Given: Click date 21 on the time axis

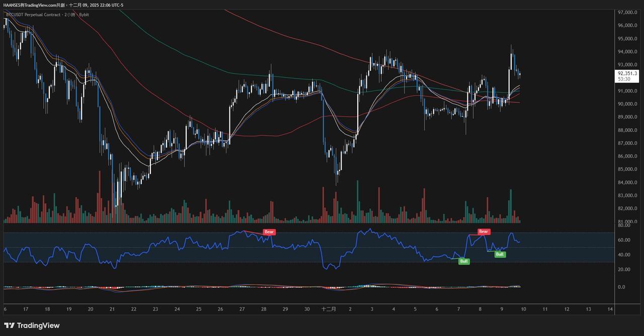Looking at the screenshot, I should (x=112, y=309).
